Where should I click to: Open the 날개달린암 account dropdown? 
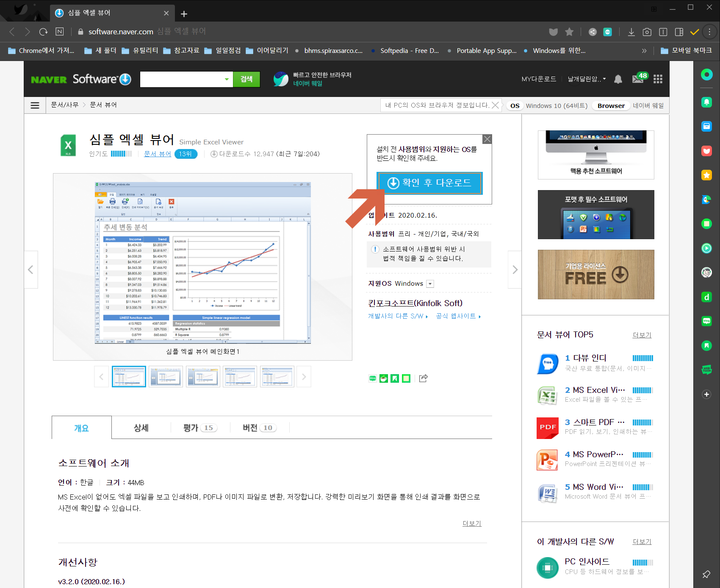click(x=587, y=79)
